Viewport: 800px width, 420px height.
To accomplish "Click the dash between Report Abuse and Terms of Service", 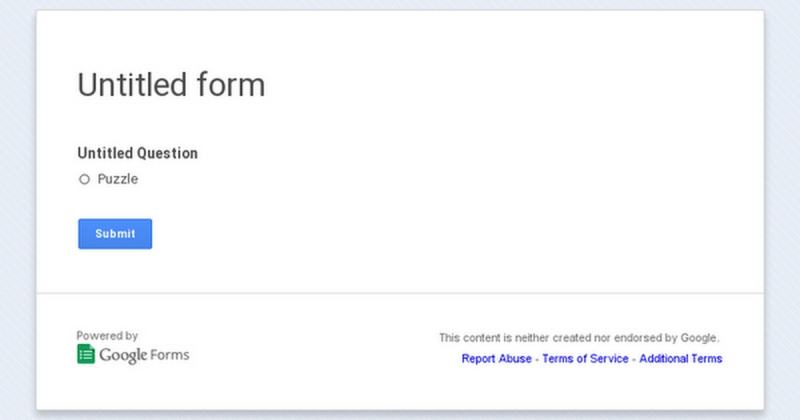I will 537,359.
